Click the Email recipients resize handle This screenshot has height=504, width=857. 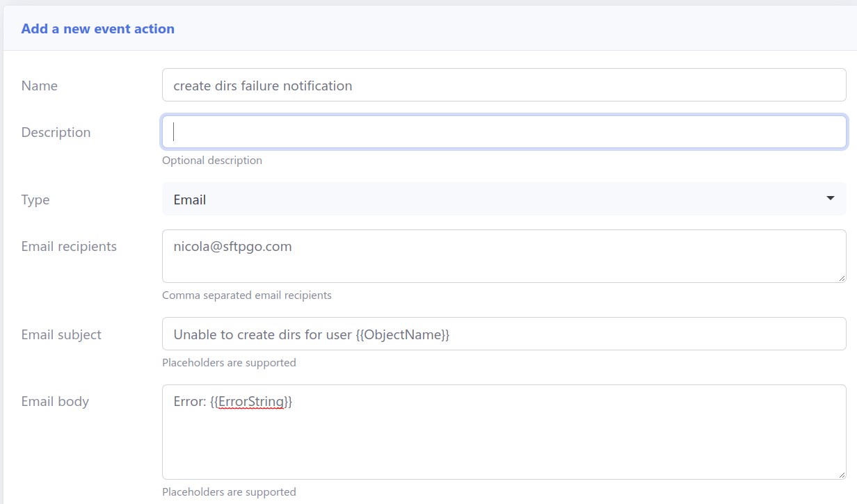click(842, 278)
